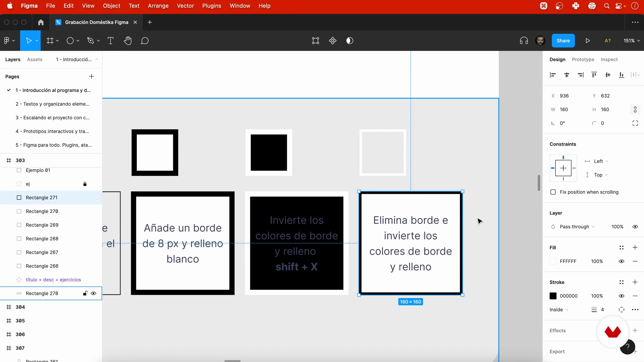Open the Figma main menu icon

point(7,41)
